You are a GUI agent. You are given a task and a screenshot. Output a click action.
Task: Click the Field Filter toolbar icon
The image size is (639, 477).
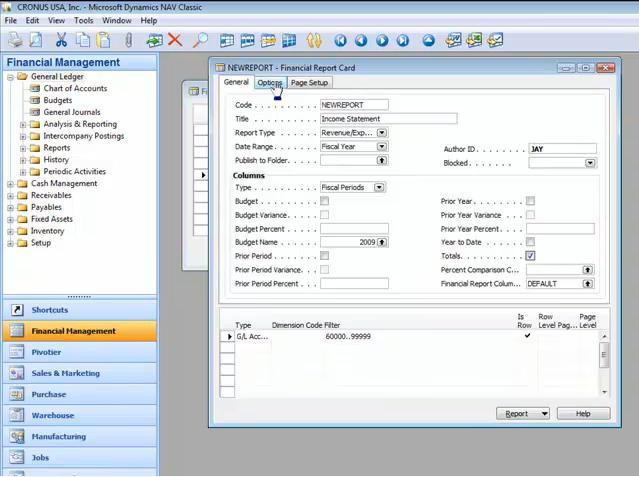click(x=227, y=40)
